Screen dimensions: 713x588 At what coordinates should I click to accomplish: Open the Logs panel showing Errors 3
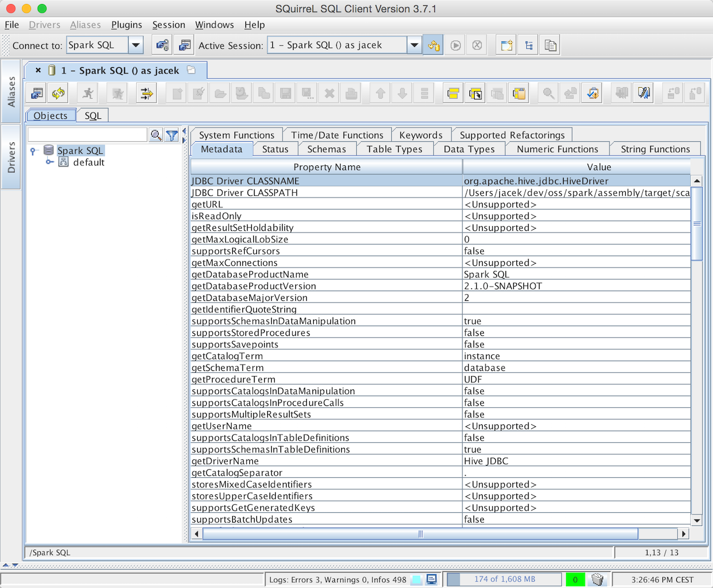(333, 579)
